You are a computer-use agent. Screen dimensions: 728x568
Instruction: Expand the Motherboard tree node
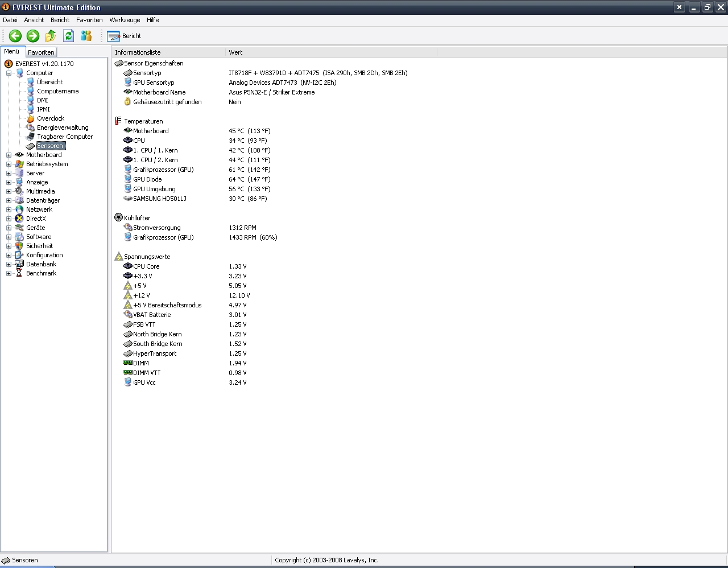click(x=9, y=155)
